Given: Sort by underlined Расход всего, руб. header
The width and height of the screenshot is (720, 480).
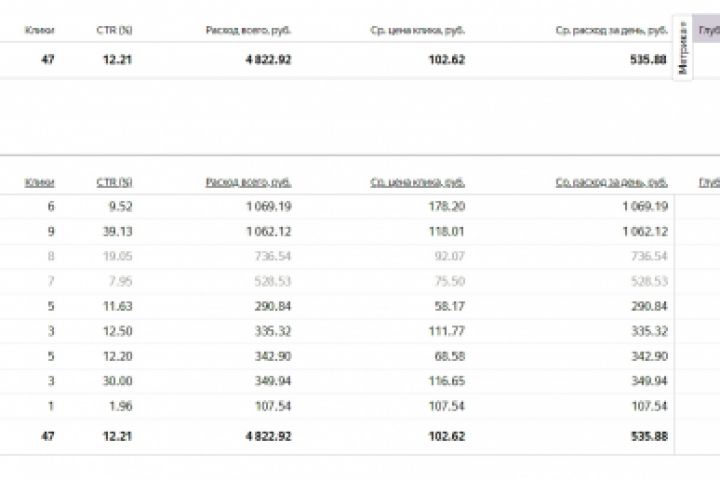Looking at the screenshot, I should click(248, 182).
